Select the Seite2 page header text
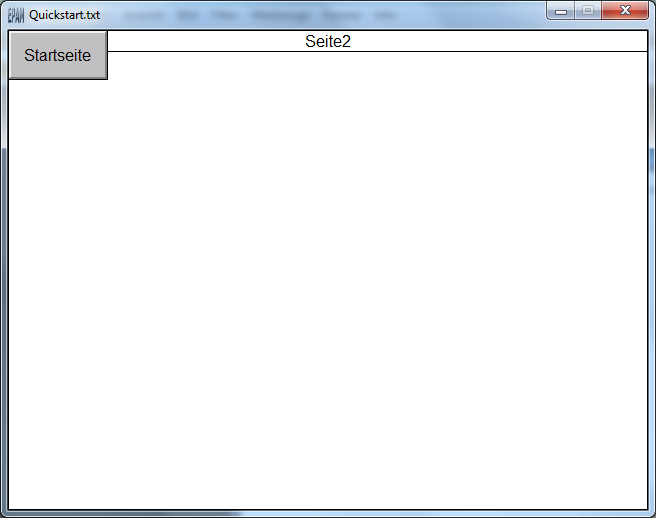 coord(328,41)
